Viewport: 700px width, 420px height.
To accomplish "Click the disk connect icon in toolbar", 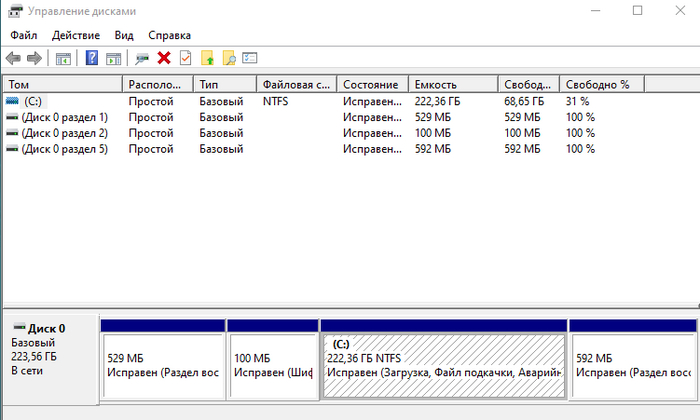I will point(143,58).
